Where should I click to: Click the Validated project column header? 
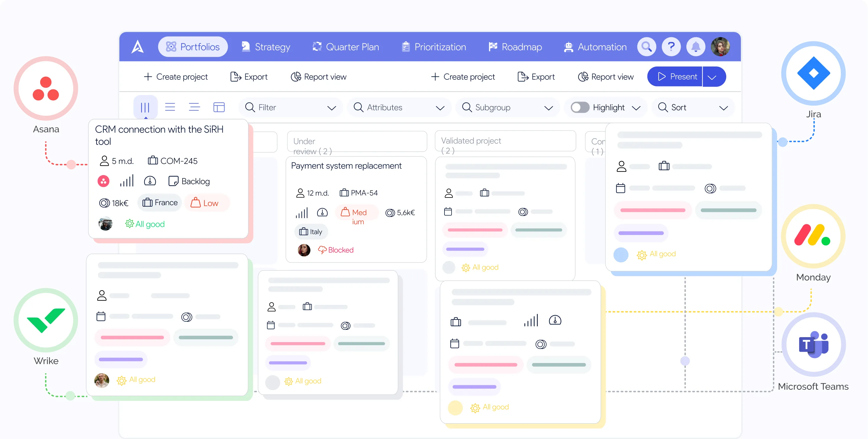(x=505, y=141)
